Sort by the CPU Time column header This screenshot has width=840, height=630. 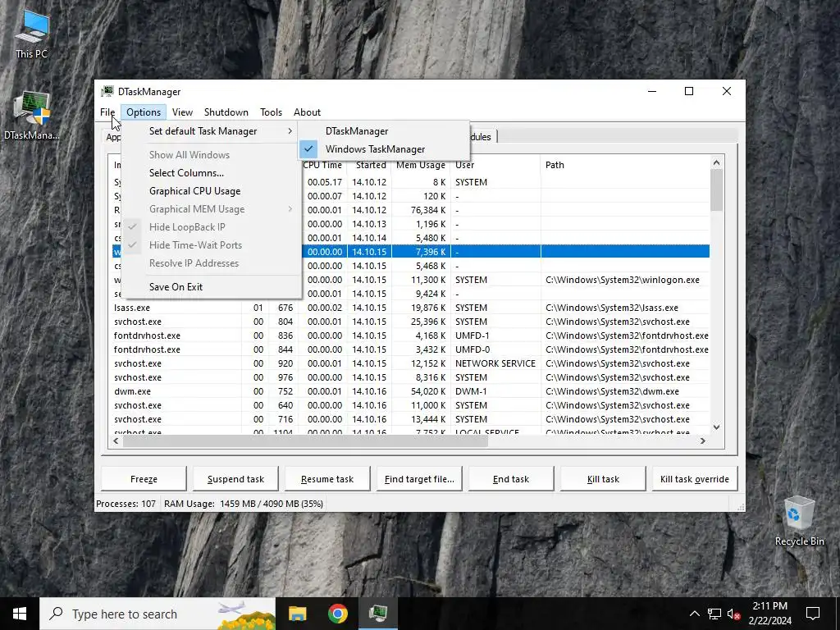click(323, 165)
